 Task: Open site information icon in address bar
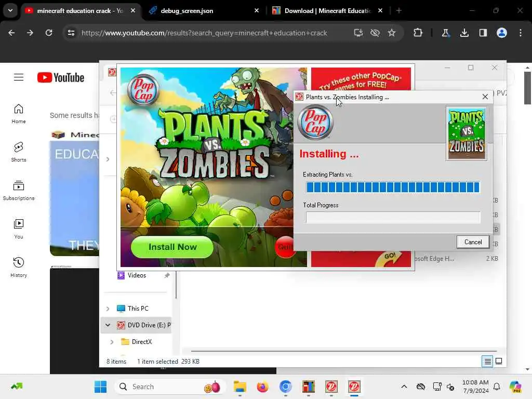71,33
